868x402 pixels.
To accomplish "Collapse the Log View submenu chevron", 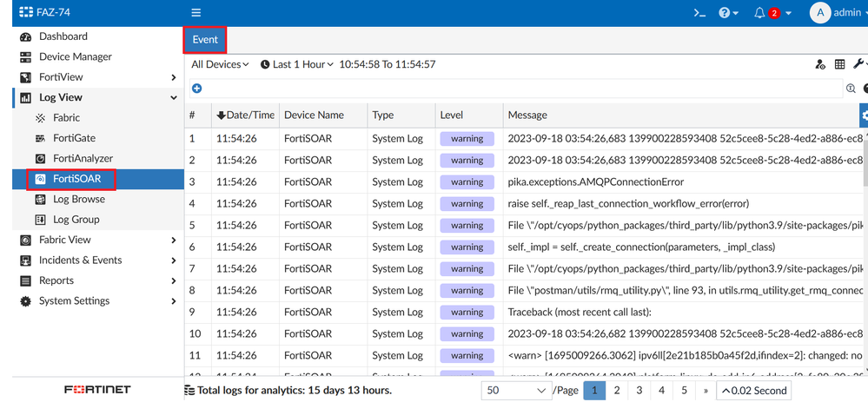I will (174, 98).
